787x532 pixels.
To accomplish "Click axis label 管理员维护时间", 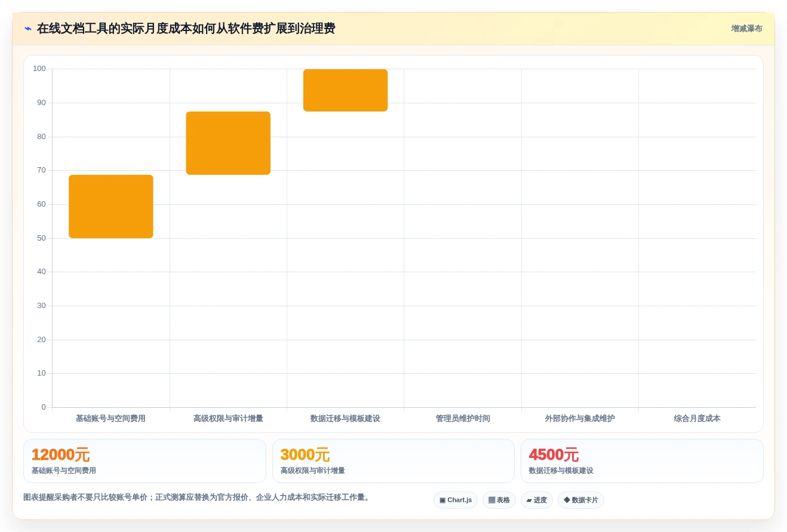I will click(463, 419).
